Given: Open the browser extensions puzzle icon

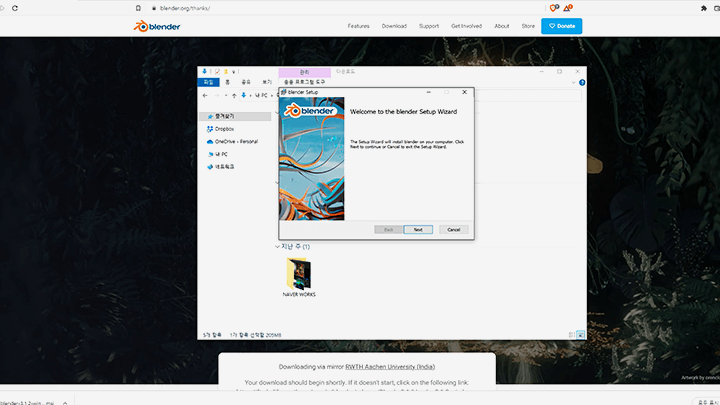Looking at the screenshot, I should pyautogui.click(x=703, y=8).
